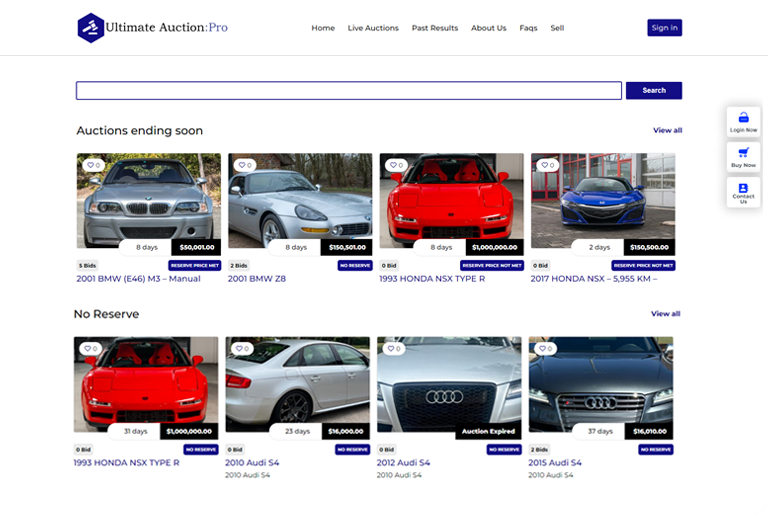Click heart icon on 2012 Audi S4 card

pos(390,349)
